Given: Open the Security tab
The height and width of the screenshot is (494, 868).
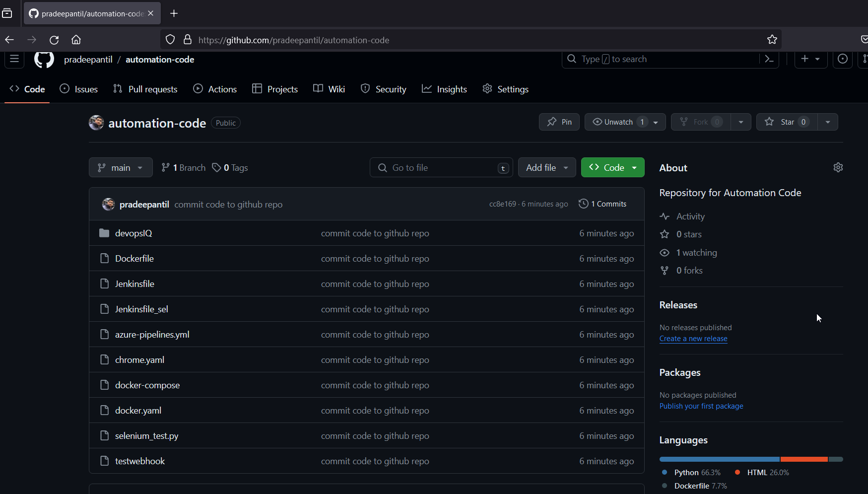Looking at the screenshot, I should pyautogui.click(x=384, y=89).
